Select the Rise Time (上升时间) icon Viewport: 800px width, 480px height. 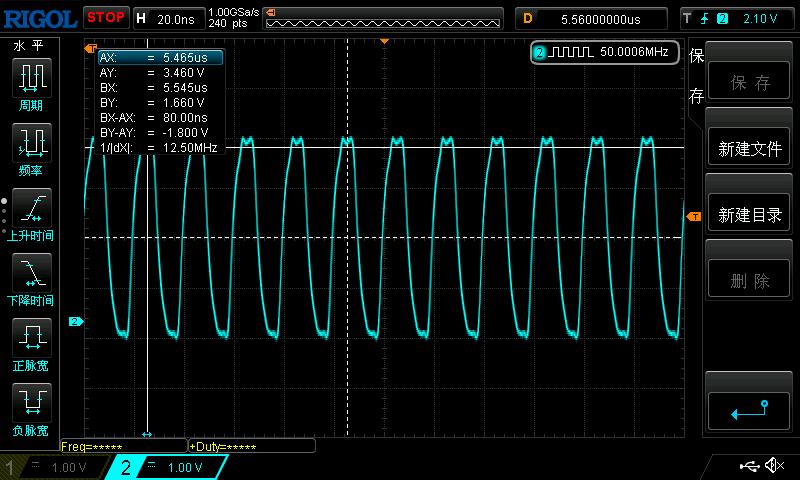(32, 211)
